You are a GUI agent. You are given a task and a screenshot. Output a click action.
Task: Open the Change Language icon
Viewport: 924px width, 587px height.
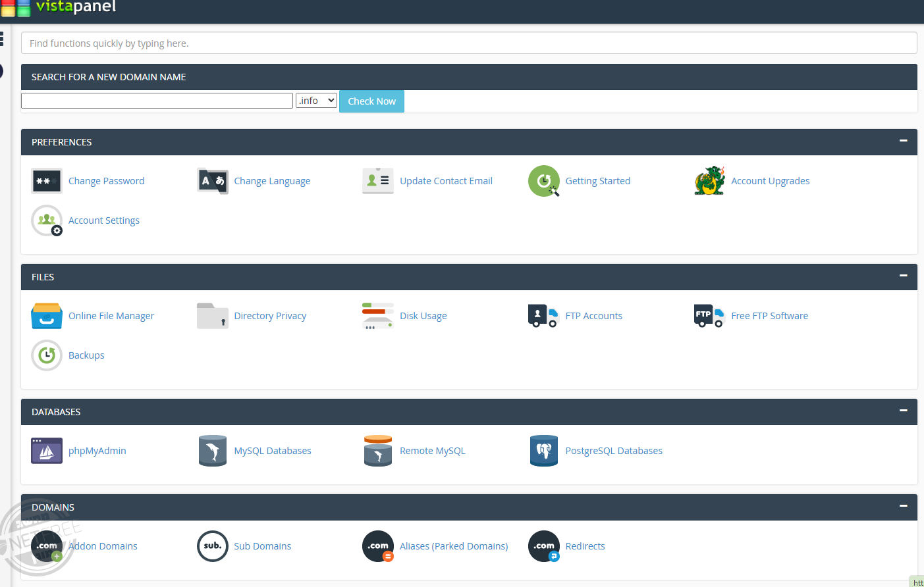coord(212,181)
